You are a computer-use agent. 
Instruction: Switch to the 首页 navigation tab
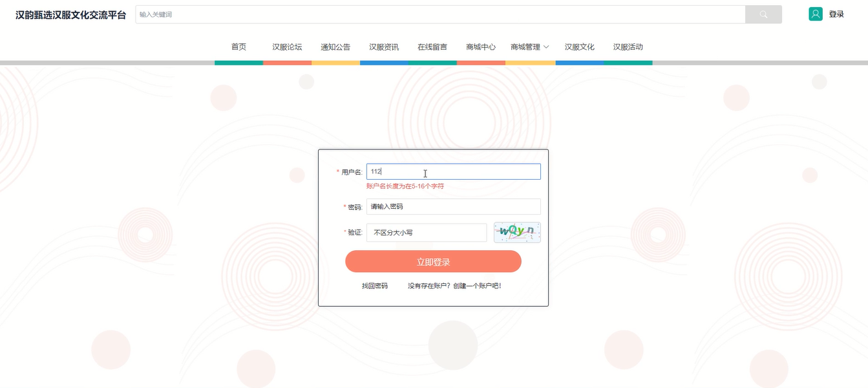pos(238,47)
